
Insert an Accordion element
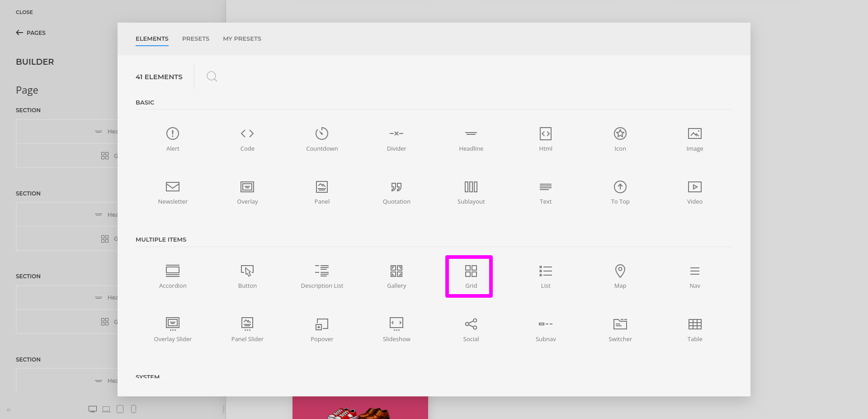[x=173, y=276]
